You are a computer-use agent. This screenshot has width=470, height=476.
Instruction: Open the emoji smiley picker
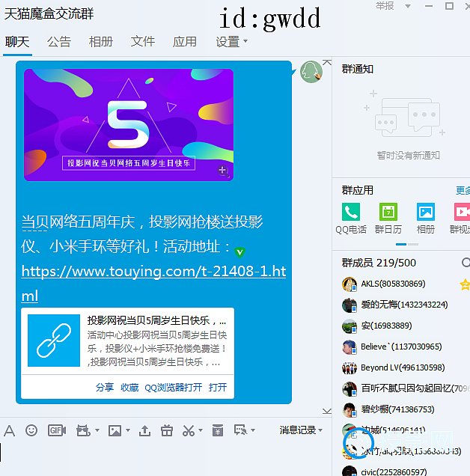coord(31,430)
